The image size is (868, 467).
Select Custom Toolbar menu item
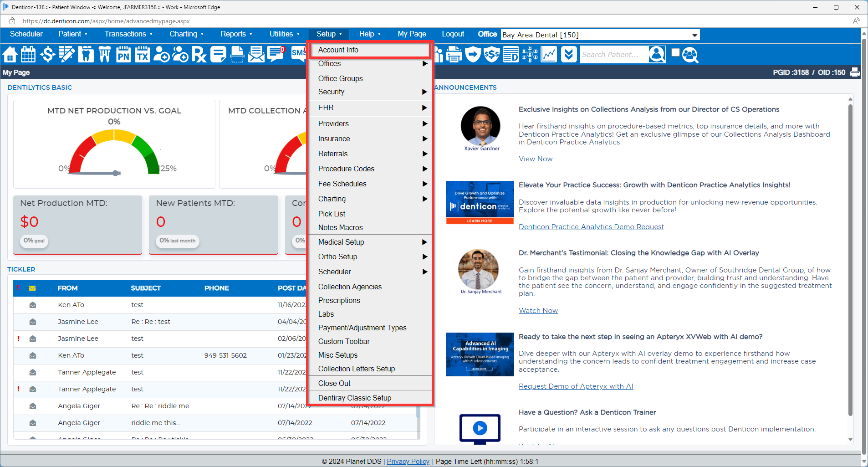[371, 342]
